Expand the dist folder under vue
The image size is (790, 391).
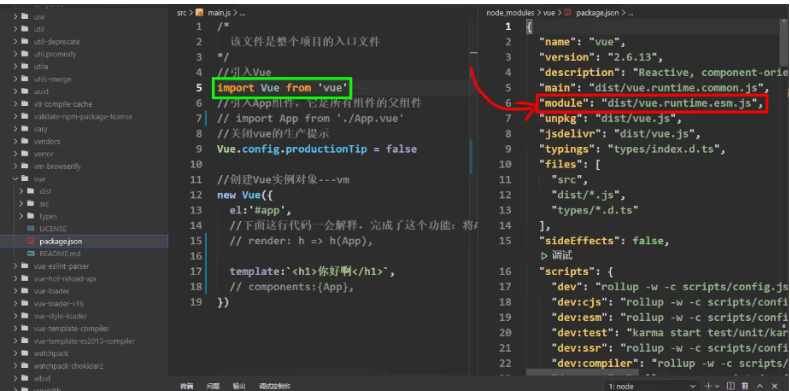(x=21, y=191)
